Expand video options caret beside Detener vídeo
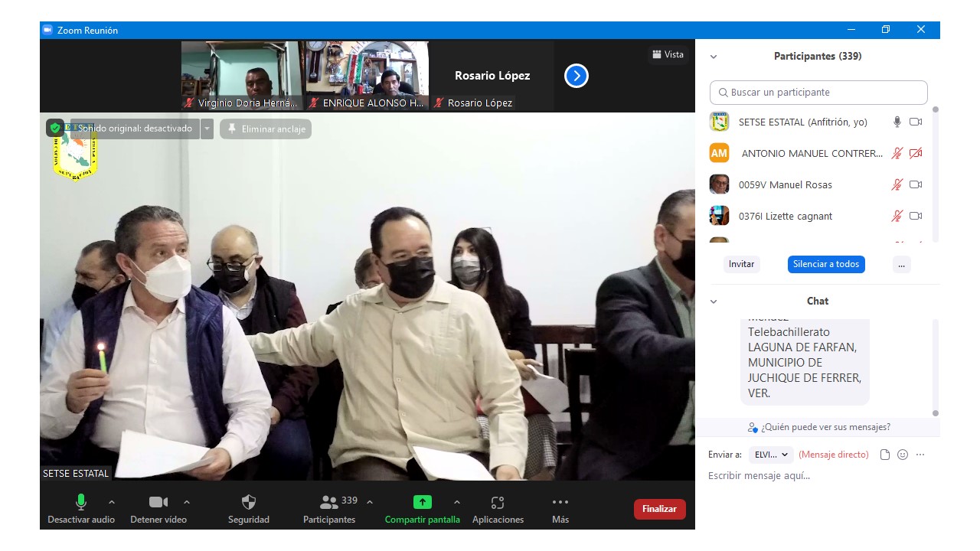 pyautogui.click(x=187, y=502)
